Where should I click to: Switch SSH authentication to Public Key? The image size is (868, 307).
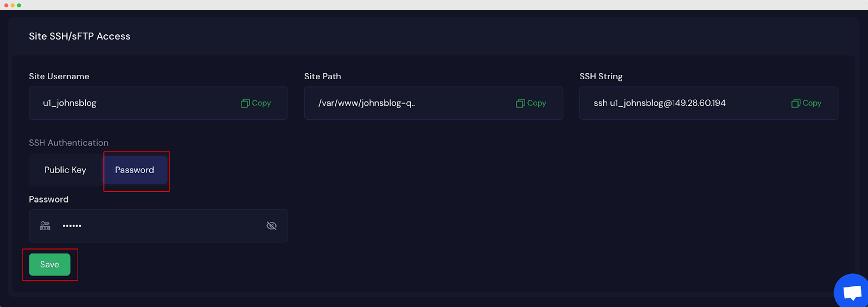(x=65, y=170)
